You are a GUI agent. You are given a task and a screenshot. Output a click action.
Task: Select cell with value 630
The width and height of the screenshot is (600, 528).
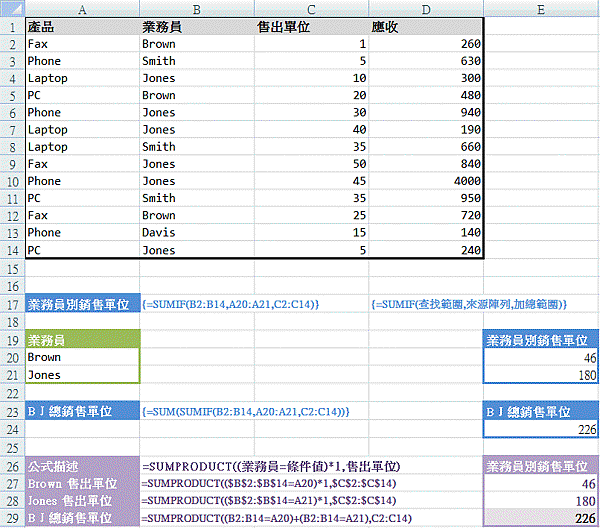click(x=426, y=61)
